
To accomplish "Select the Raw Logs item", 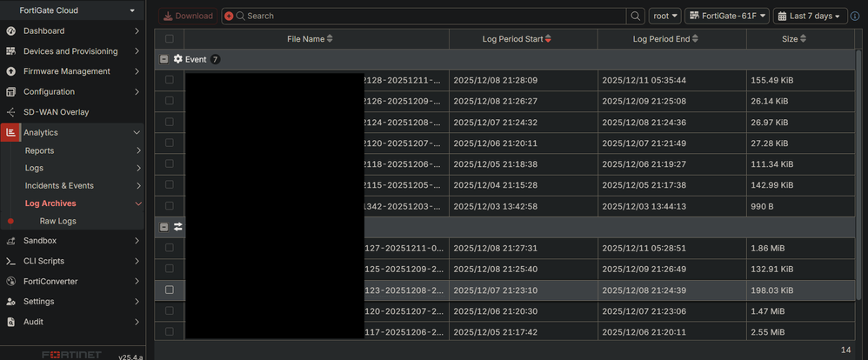I will click(x=58, y=221).
